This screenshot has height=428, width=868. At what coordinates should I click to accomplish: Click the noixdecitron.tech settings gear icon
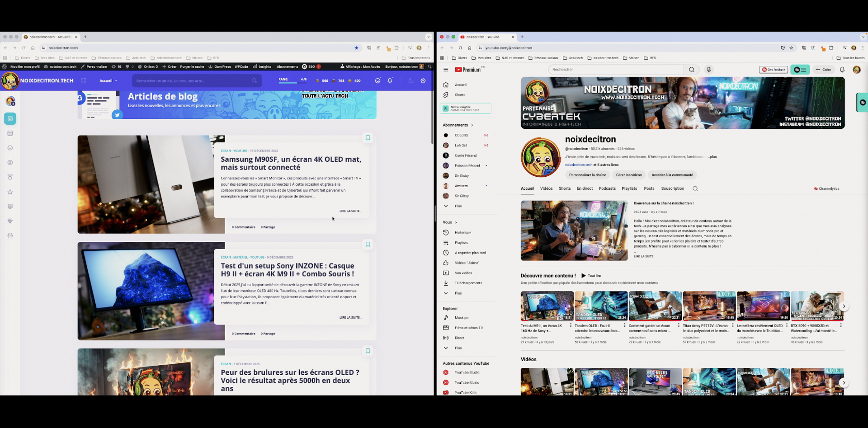423,81
